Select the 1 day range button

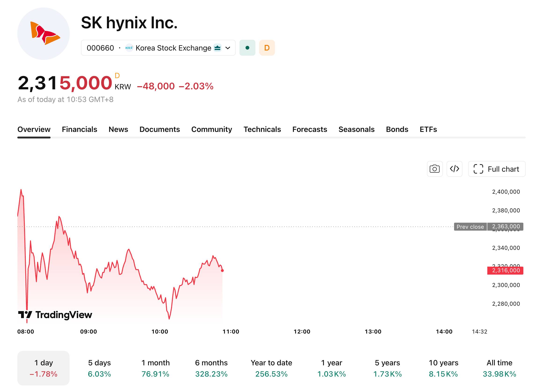[x=44, y=368]
